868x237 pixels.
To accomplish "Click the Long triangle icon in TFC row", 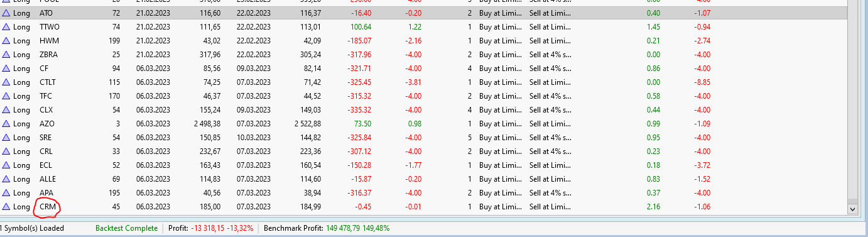I will point(6,96).
